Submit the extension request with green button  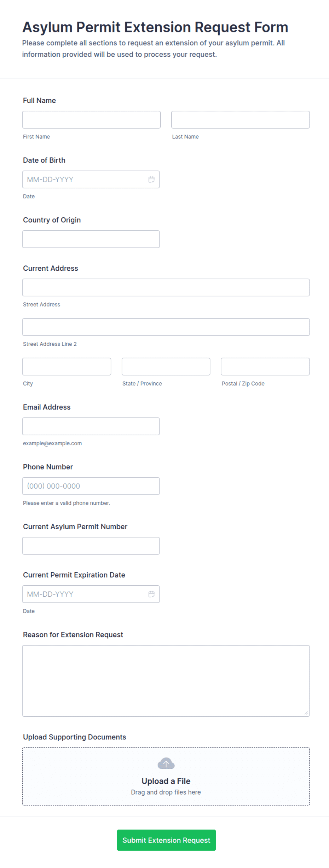[166, 840]
